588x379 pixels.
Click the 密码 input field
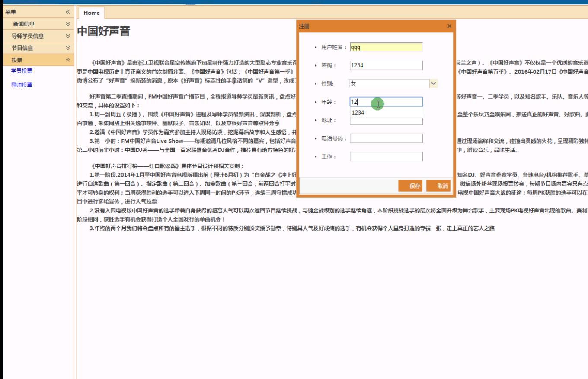pos(386,65)
